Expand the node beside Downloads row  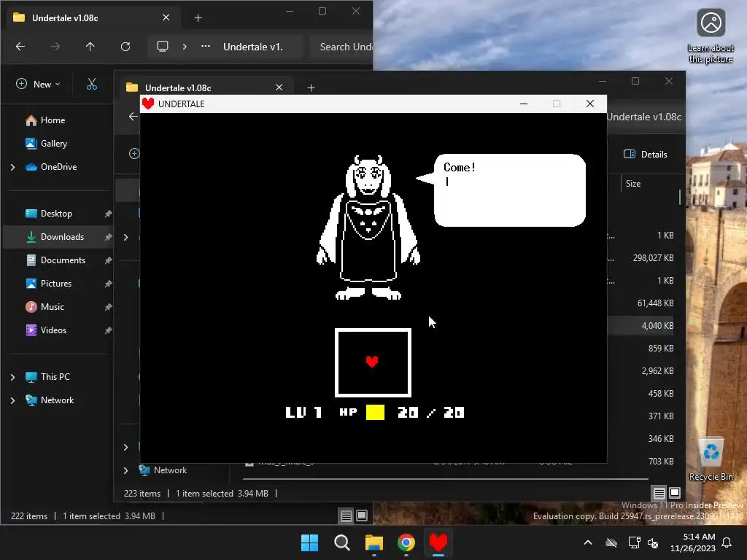125,237
